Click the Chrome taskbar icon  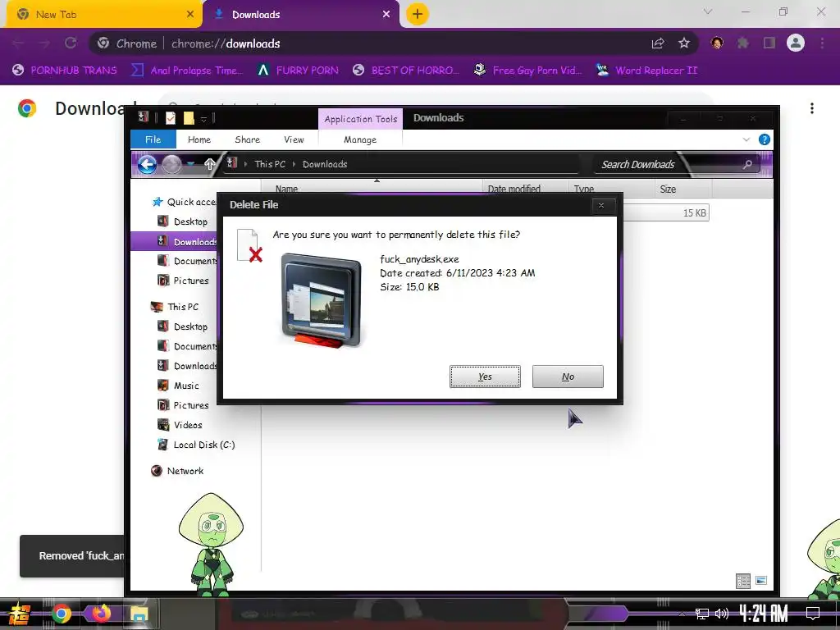point(61,614)
